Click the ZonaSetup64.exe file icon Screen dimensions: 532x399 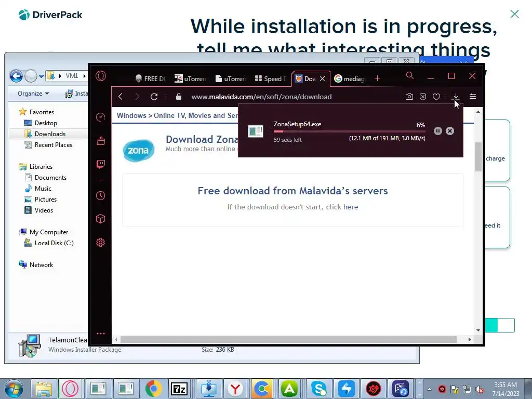pos(256,131)
